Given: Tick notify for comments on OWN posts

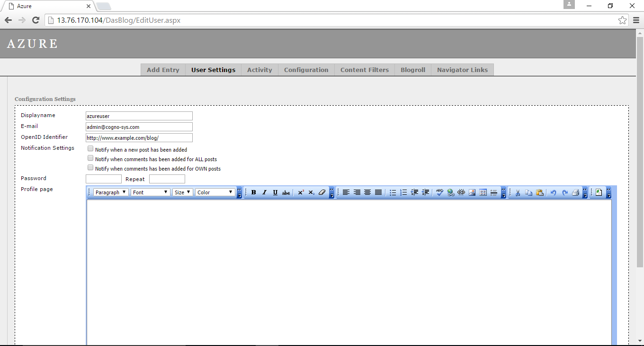Looking at the screenshot, I should click(x=90, y=168).
